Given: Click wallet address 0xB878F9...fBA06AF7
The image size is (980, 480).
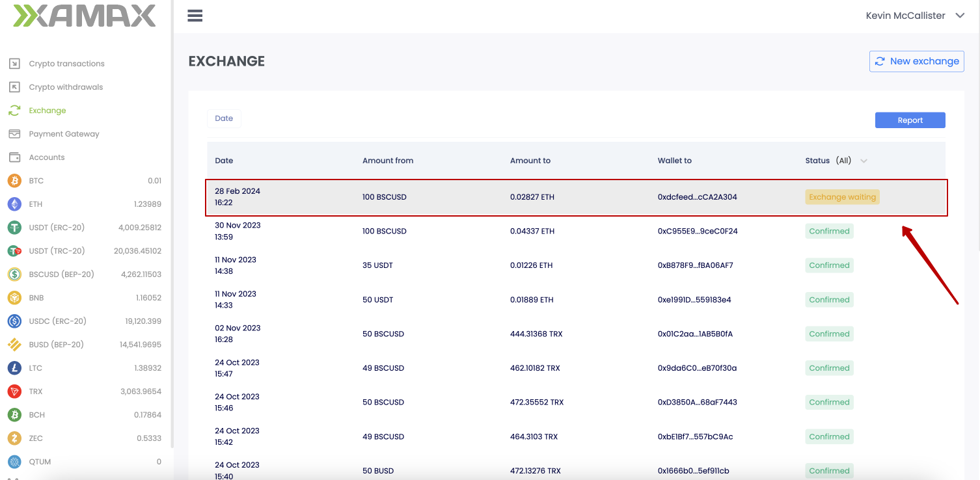Looking at the screenshot, I should pos(696,265).
